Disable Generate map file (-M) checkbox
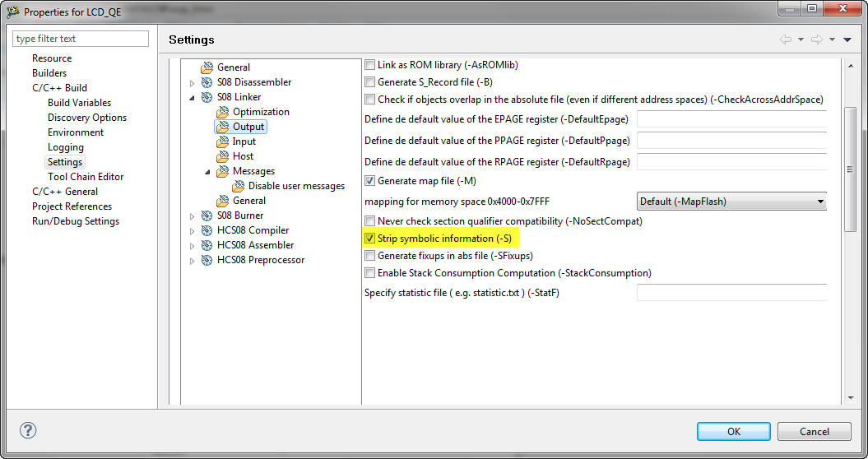This screenshot has height=459, width=868. [x=369, y=181]
